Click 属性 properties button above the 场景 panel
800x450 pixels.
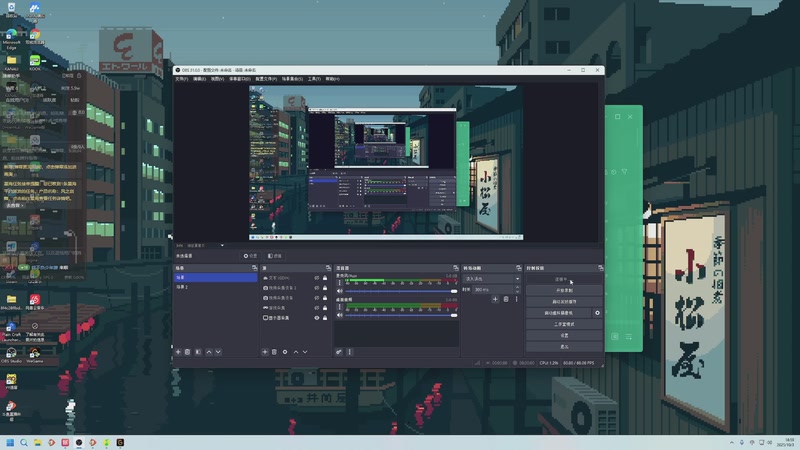coord(250,256)
